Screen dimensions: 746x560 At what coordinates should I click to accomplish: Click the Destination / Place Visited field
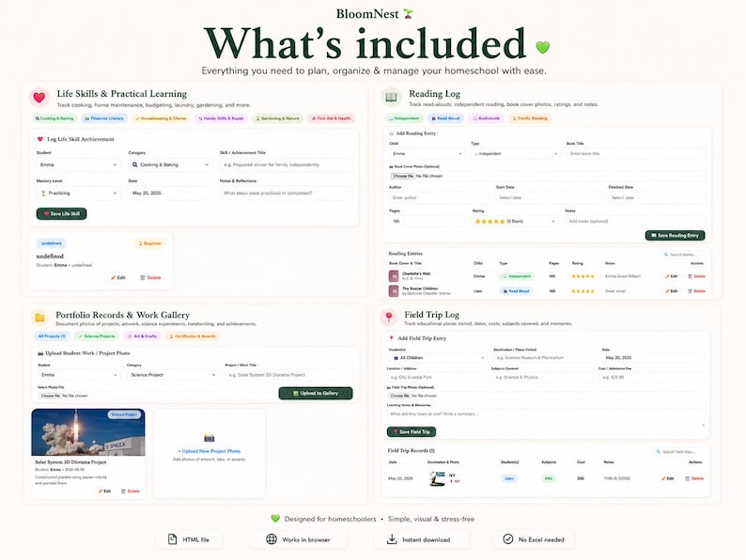point(544,358)
